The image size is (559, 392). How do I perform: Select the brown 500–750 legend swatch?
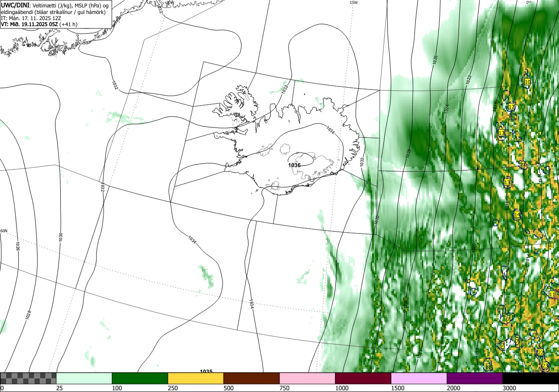point(252,378)
